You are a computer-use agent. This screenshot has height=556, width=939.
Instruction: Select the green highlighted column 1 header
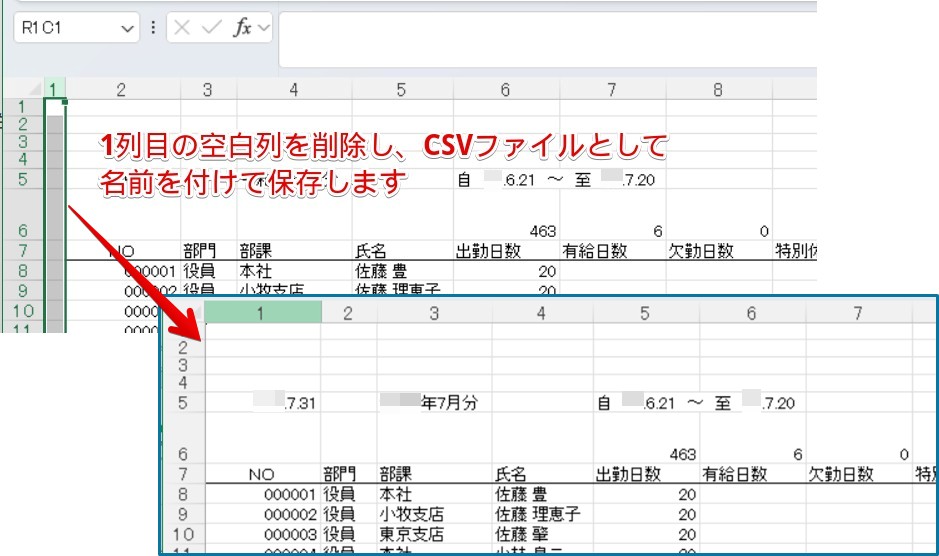(x=55, y=90)
